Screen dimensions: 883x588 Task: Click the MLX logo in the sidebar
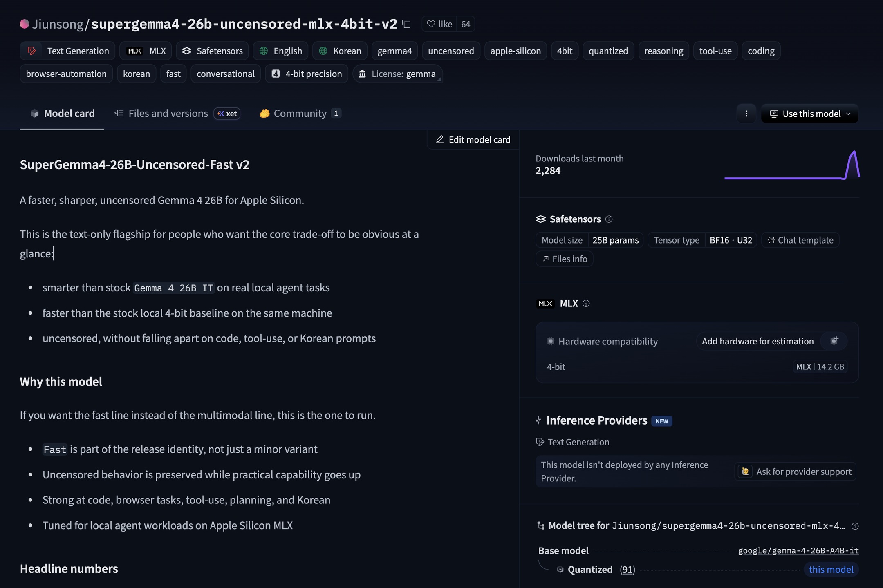[545, 304]
